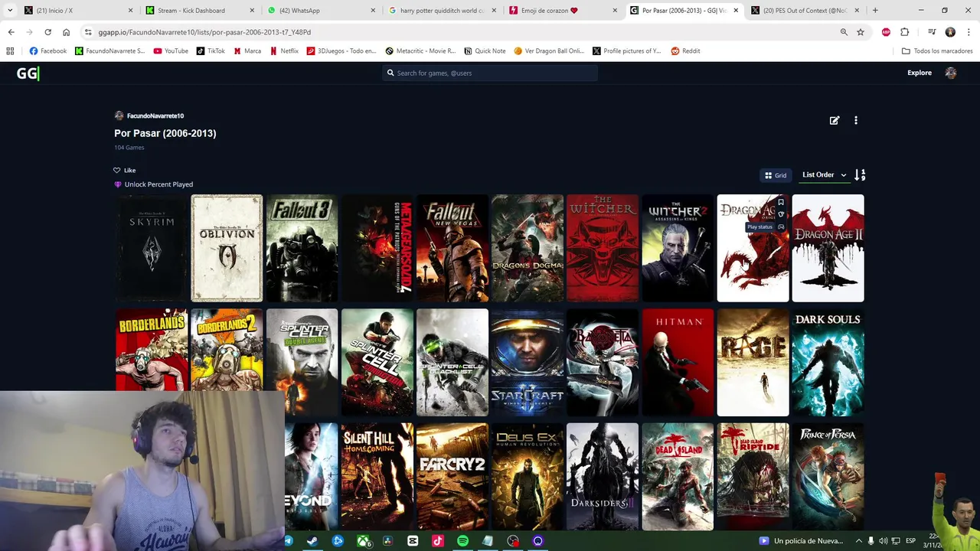Click the GG logo in the header
Screen dimensions: 980x551
[28, 73]
